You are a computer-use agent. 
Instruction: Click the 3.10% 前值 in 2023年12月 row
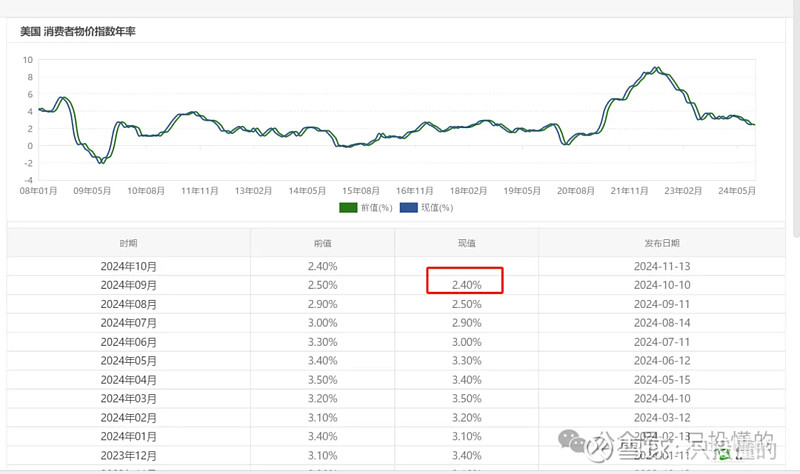[x=322, y=455]
